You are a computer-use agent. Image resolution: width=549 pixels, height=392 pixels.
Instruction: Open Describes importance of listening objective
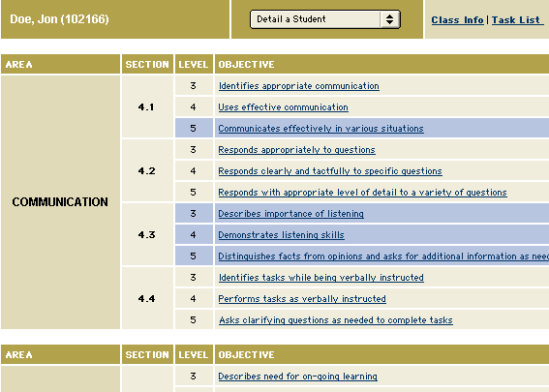click(x=290, y=214)
